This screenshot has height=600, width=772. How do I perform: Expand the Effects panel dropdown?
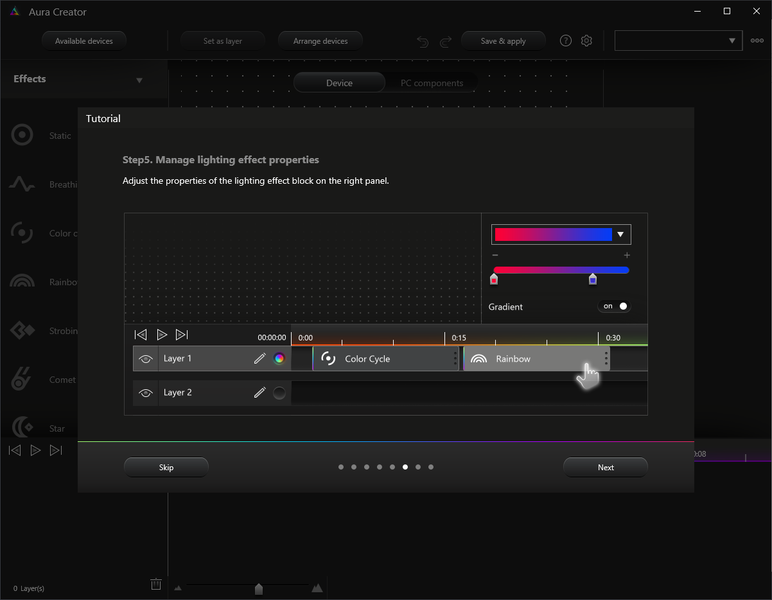139,80
